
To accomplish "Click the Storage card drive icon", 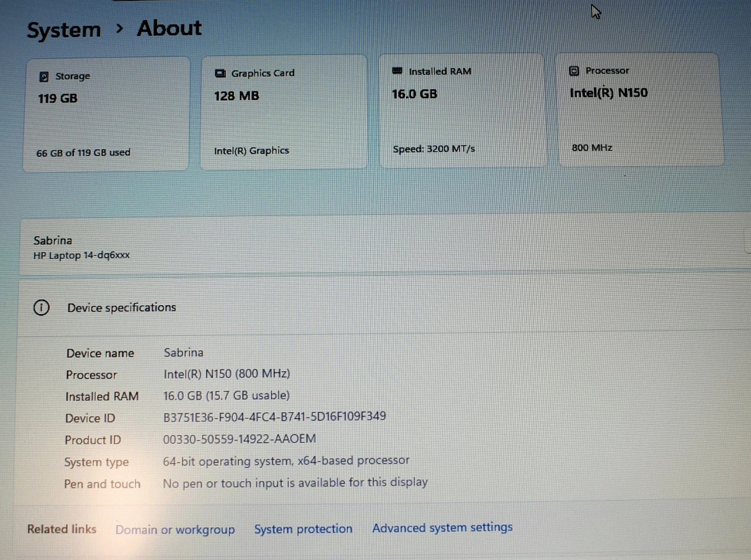I will pyautogui.click(x=44, y=77).
